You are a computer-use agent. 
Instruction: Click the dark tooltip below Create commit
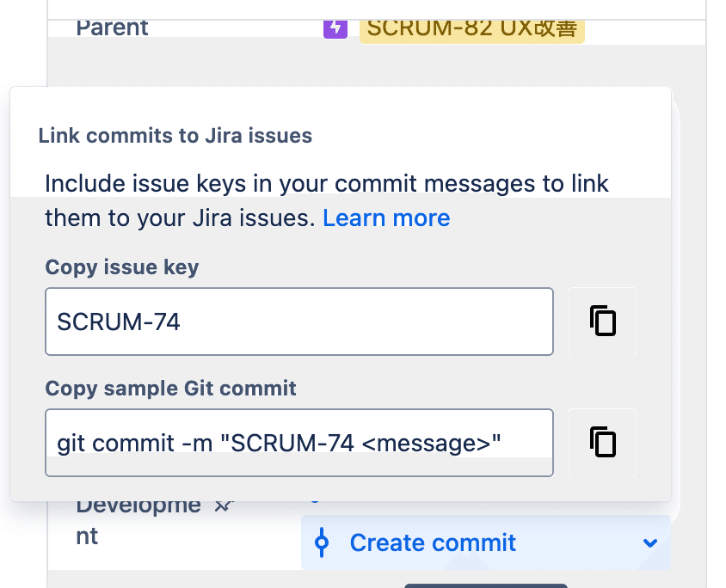click(473, 585)
